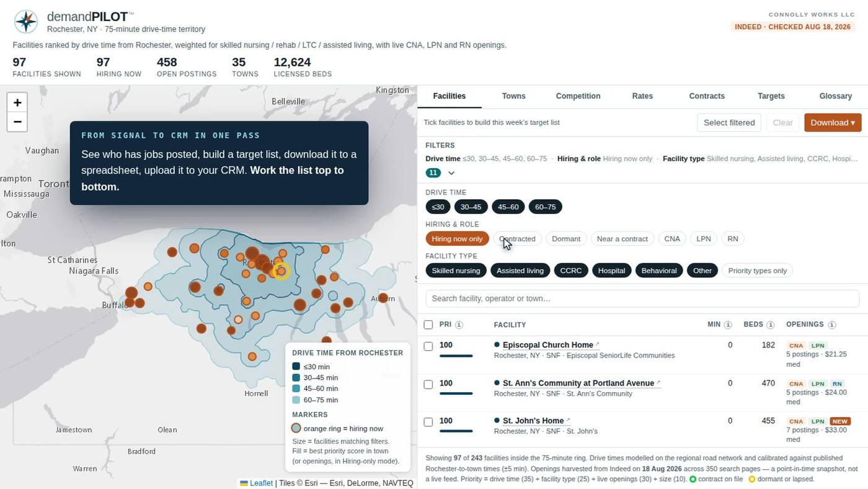Toggle the 45–60 drive time filter
This screenshot has height=489, width=868.
pos(508,207)
